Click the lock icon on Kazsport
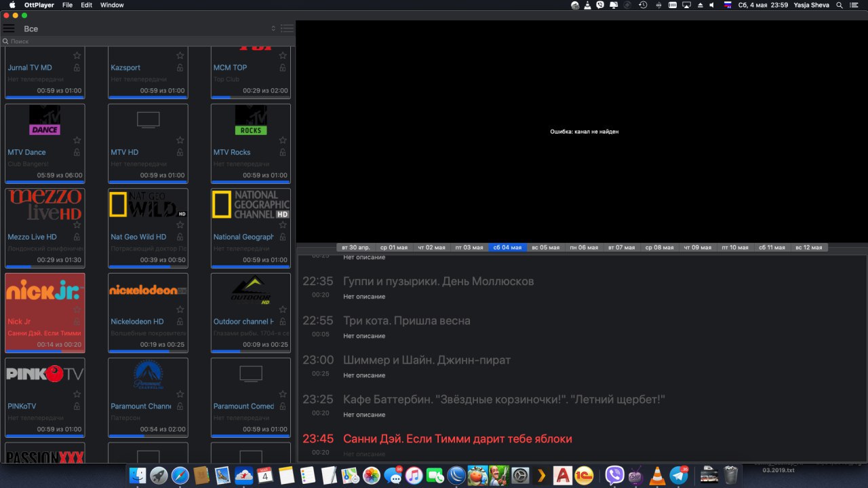Image resolution: width=868 pixels, height=488 pixels. (x=180, y=68)
